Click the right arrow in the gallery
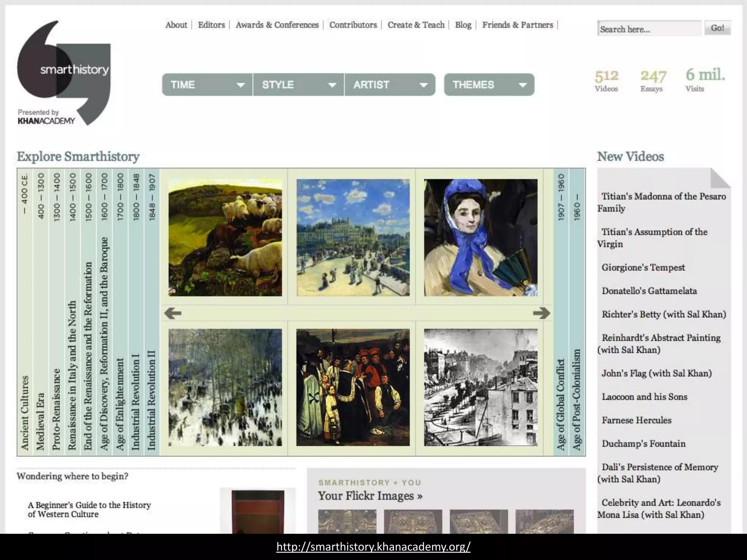747x560 pixels. 541,313
